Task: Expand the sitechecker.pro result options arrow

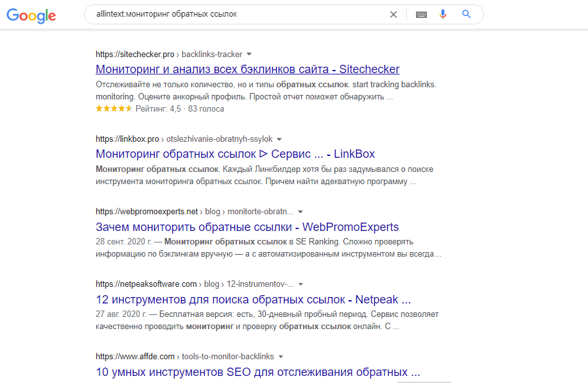Action: click(249, 55)
